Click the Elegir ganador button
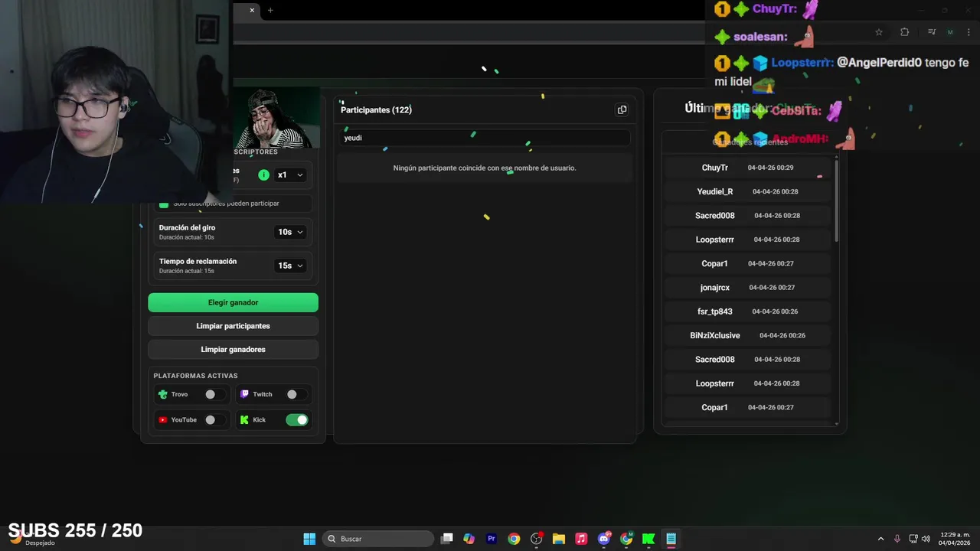Viewport: 980px width, 551px height. (x=233, y=302)
